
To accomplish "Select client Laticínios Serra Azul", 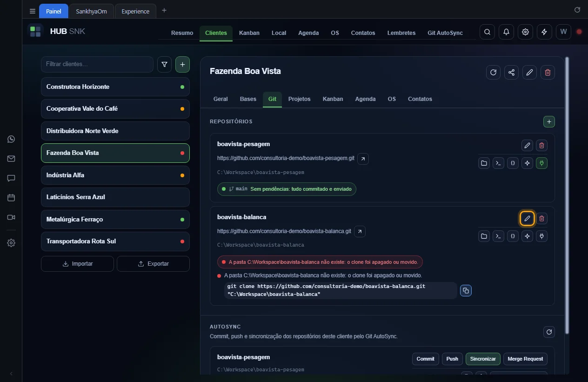I will 115,197.
